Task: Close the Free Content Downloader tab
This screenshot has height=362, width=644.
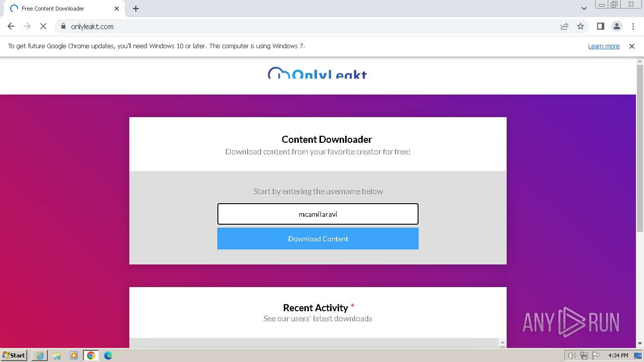Action: [x=117, y=9]
